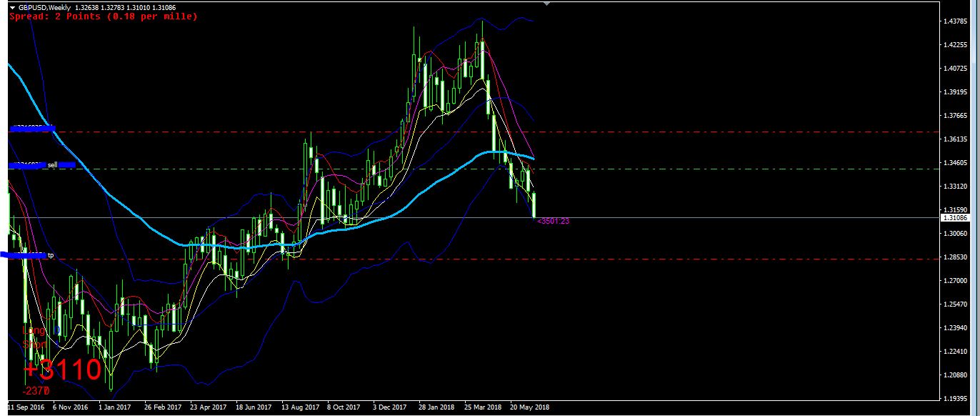Click the "26 Feb 2017" date label

click(163, 407)
